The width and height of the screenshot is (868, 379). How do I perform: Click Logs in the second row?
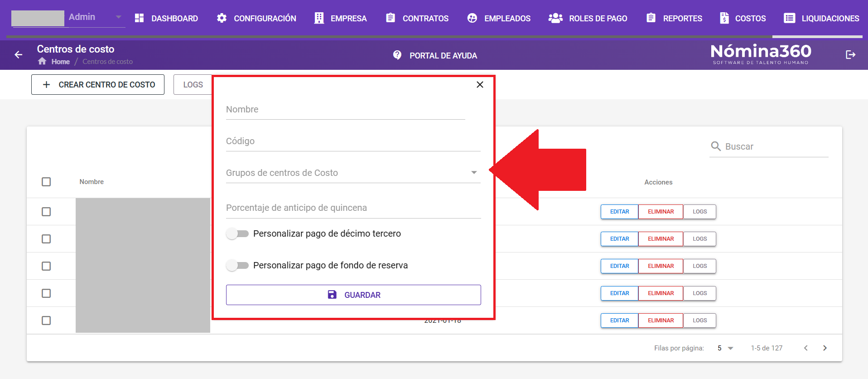pos(699,239)
